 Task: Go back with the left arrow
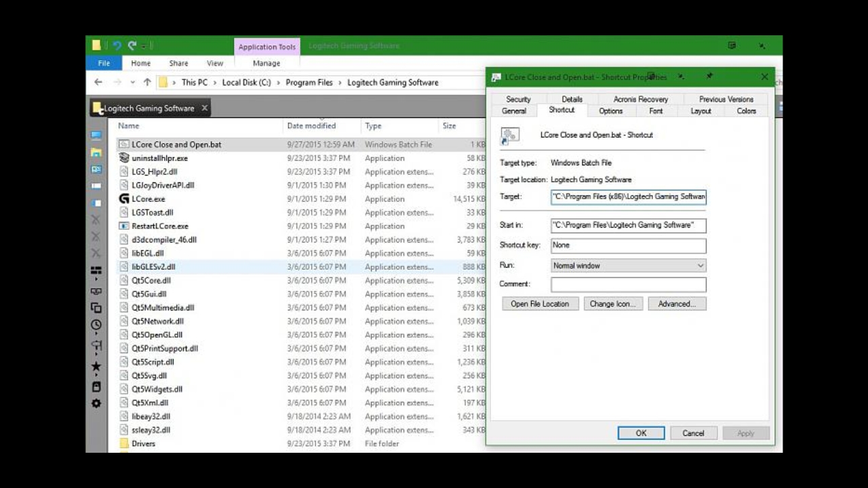pyautogui.click(x=98, y=82)
